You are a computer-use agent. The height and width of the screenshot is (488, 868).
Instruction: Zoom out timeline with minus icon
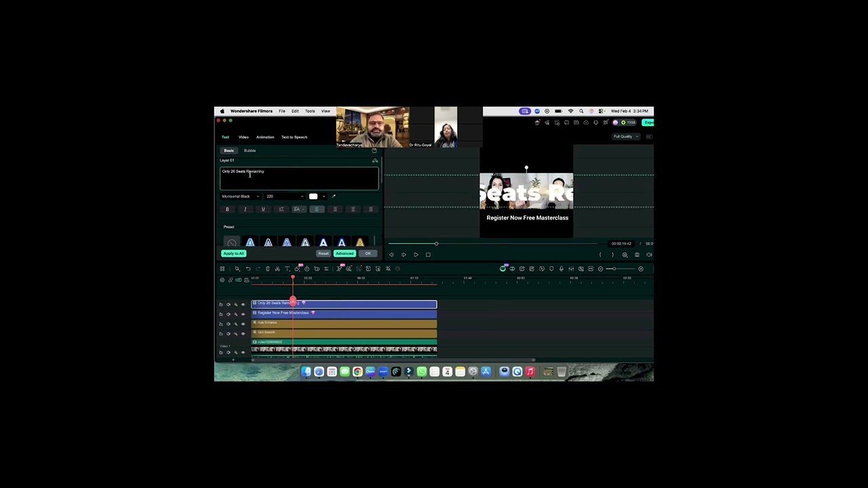600,269
